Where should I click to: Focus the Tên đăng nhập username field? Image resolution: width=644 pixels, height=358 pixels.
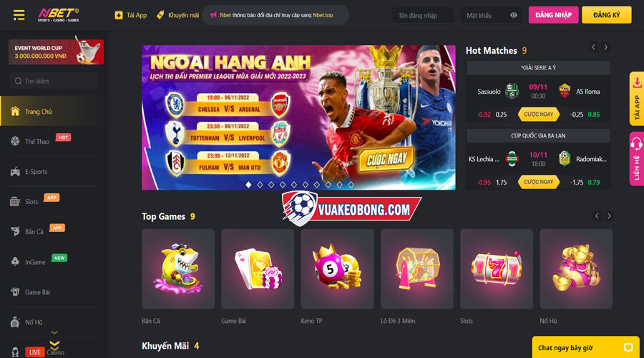(x=423, y=15)
